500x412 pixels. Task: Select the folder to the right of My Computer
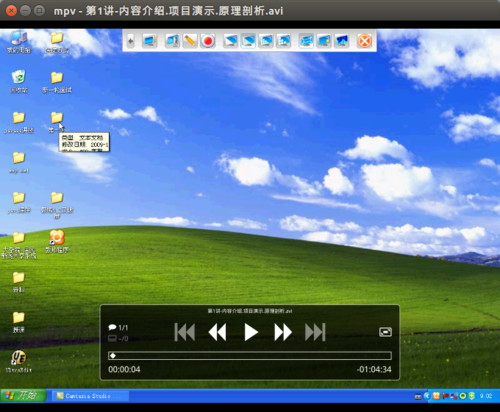click(x=57, y=42)
